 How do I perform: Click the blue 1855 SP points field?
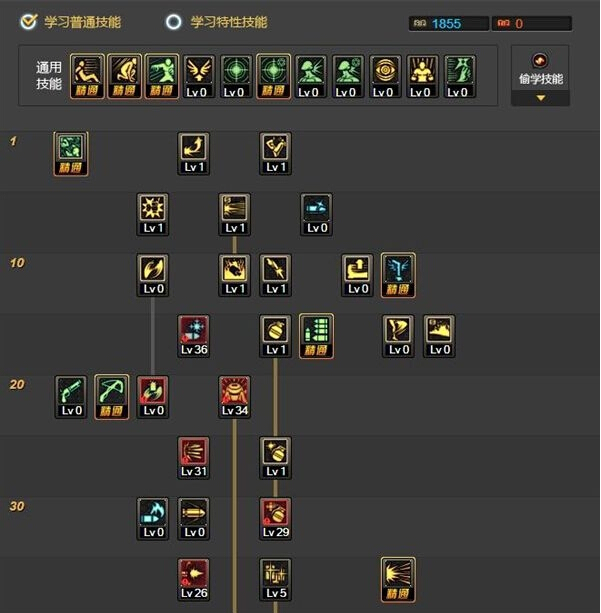449,23
